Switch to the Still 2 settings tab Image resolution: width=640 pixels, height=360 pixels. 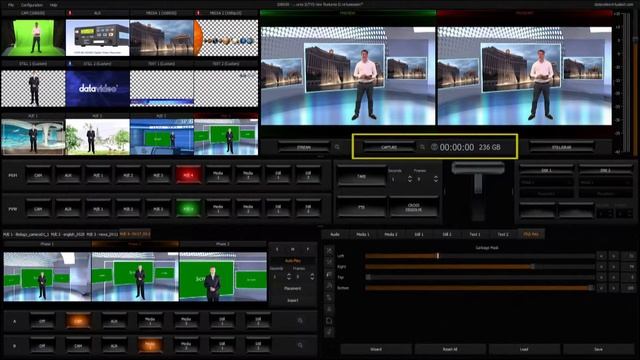pyautogui.click(x=447, y=234)
